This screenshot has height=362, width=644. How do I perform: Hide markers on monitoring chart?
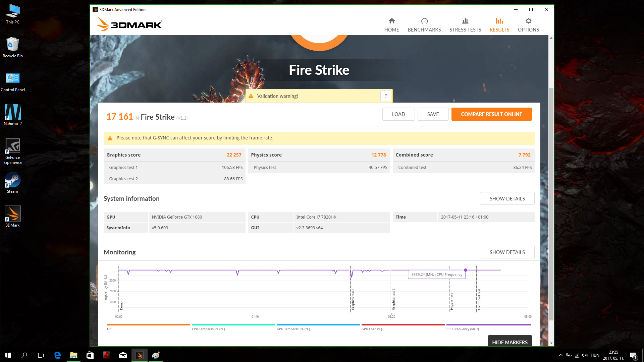[509, 342]
